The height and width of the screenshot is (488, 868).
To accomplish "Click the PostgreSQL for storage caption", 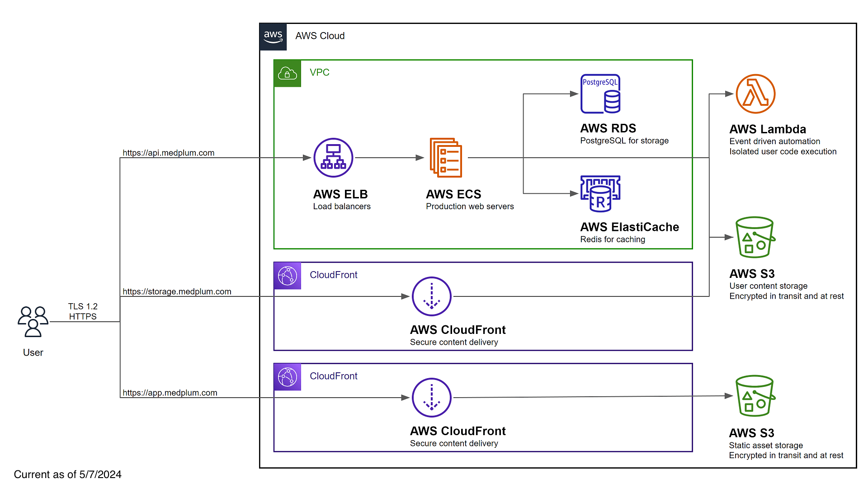I will click(x=624, y=141).
